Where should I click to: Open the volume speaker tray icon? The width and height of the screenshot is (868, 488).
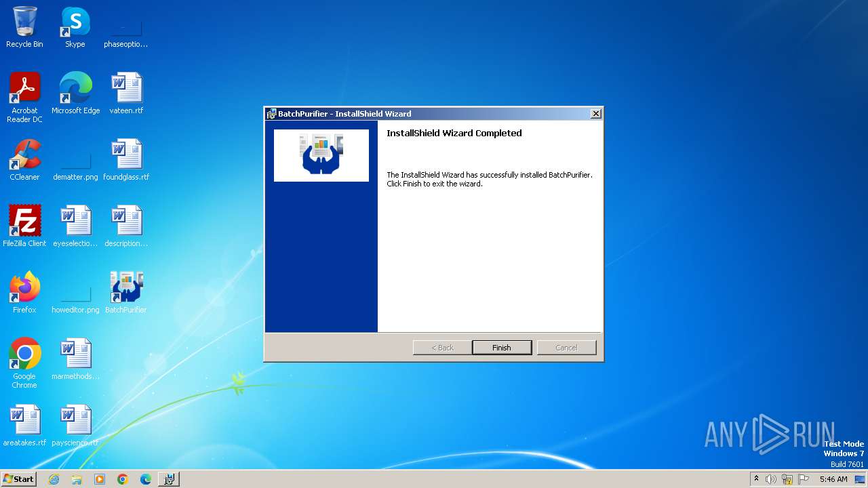click(771, 479)
